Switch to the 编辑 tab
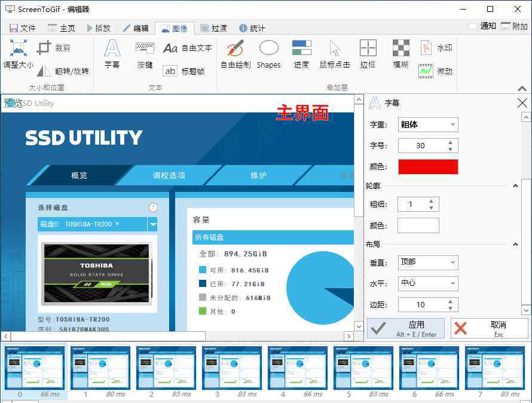Viewport: 532px width, 403px height. pyautogui.click(x=136, y=28)
